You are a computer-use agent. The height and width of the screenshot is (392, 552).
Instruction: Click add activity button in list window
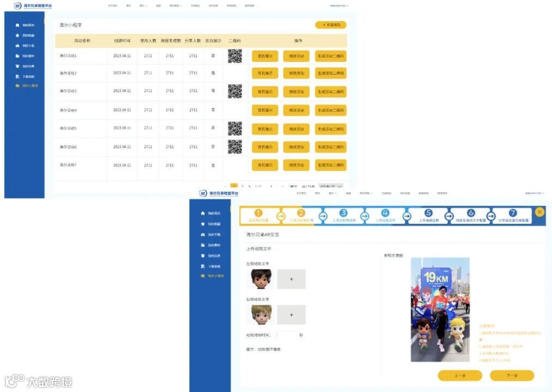[x=331, y=25]
